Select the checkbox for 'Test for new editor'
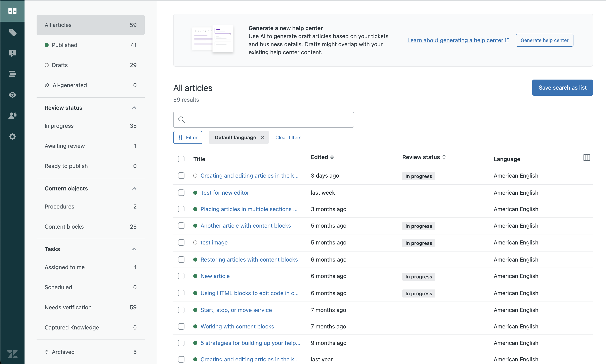The height and width of the screenshot is (364, 606). coord(181,193)
